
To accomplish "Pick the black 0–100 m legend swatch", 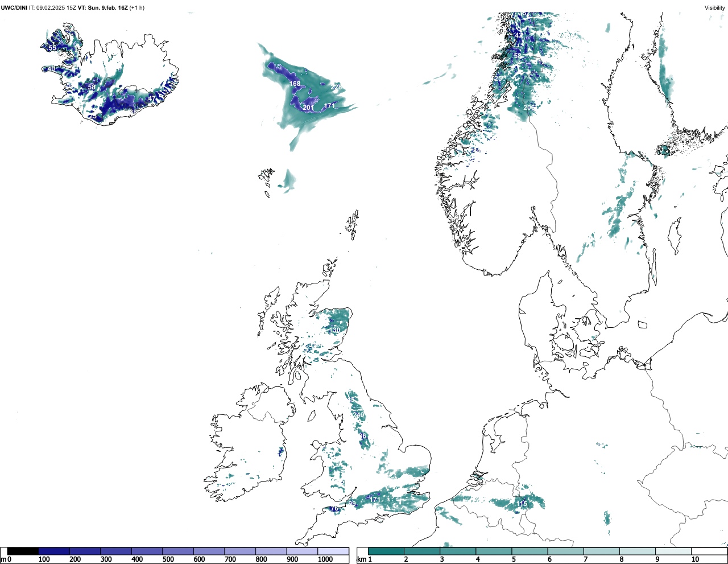I will click(23, 551).
